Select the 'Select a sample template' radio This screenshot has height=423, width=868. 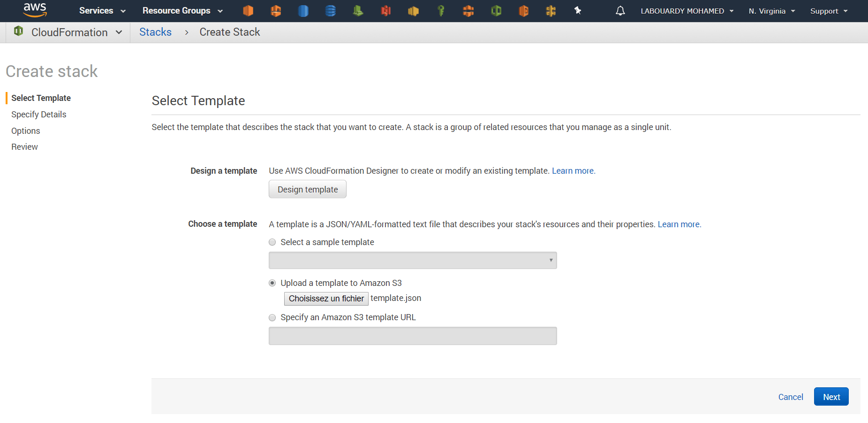(272, 242)
